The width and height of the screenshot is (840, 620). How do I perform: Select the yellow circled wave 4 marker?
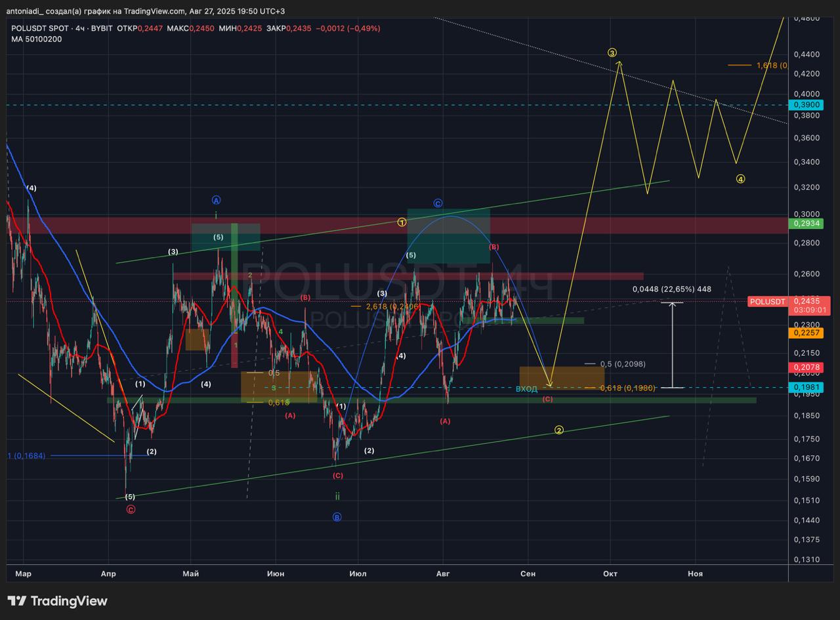click(x=740, y=179)
